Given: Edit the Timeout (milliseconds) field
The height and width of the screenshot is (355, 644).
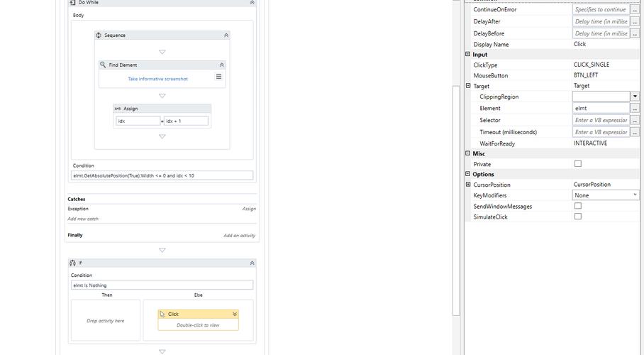Looking at the screenshot, I should [x=601, y=132].
